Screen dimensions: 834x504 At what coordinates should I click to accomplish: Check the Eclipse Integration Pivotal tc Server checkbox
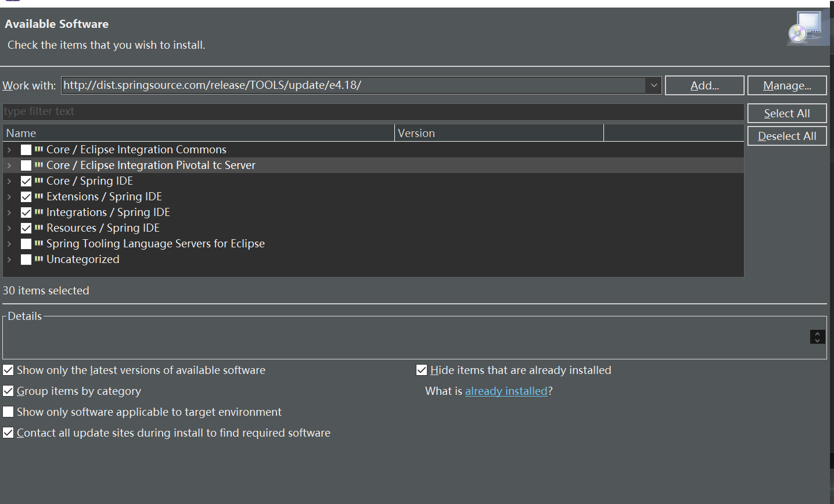pos(26,165)
